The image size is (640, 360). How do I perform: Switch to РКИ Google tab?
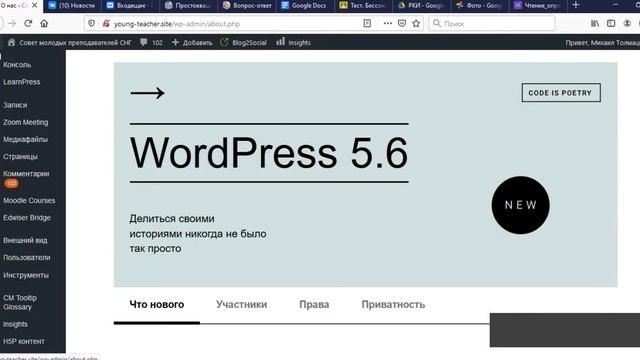421,5
